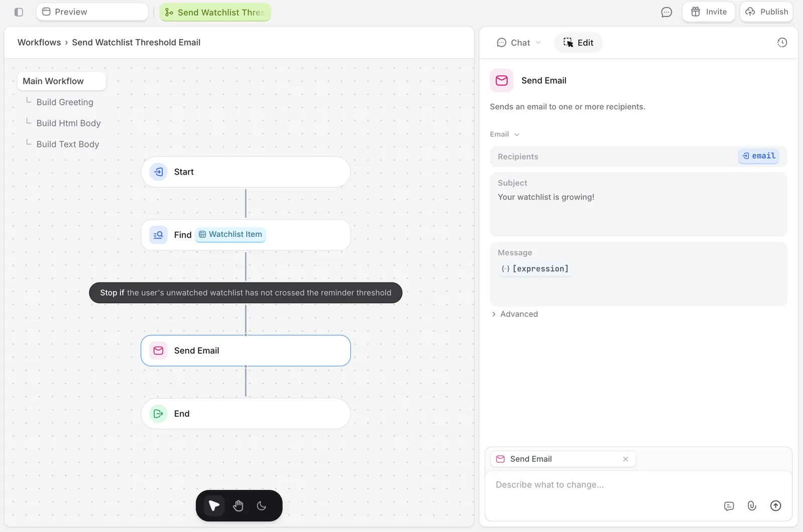Switch to the Edit tab
This screenshot has width=803, height=532.
578,43
